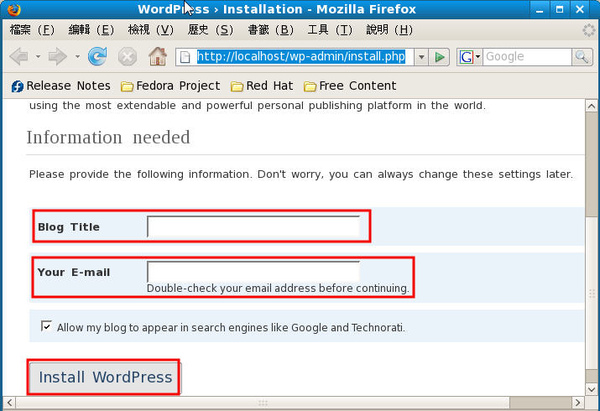Click the vertical scrollbar up arrow
This screenshot has height=411, width=600.
click(x=592, y=106)
